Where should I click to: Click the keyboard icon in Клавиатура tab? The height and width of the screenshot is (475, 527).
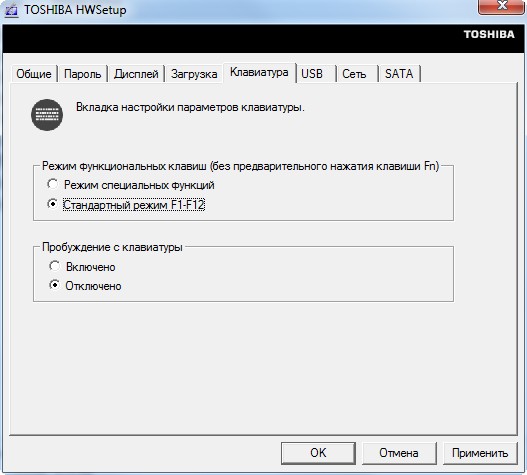click(47, 115)
